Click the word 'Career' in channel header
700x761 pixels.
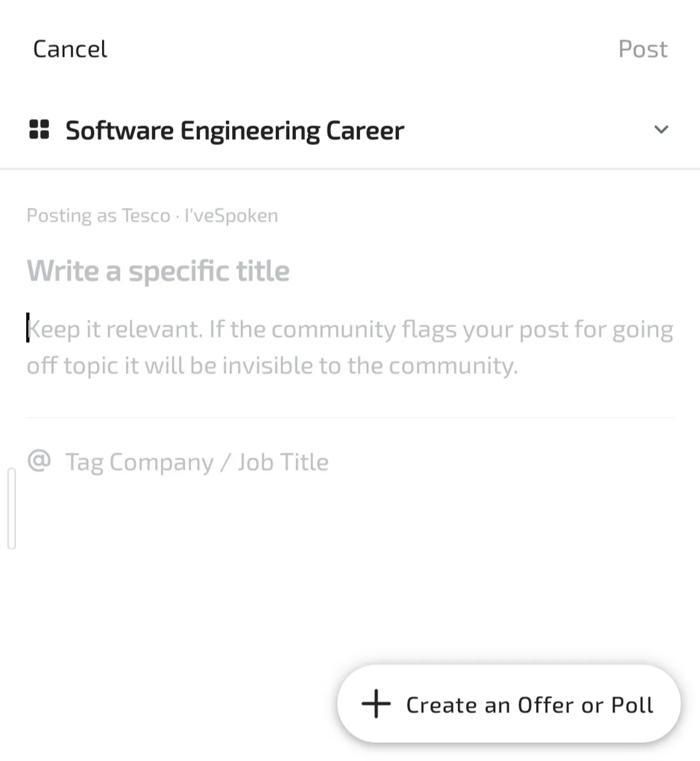[365, 130]
